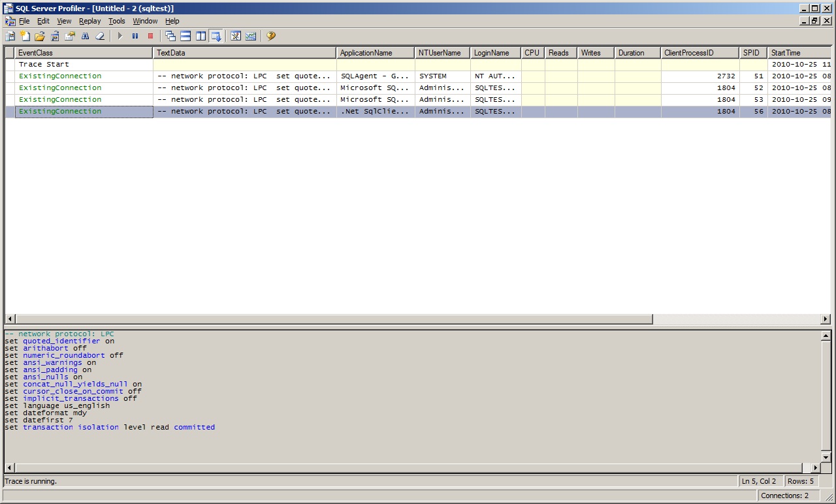This screenshot has width=836, height=504.
Task: Click the Help question mark icon
Action: 271,36
